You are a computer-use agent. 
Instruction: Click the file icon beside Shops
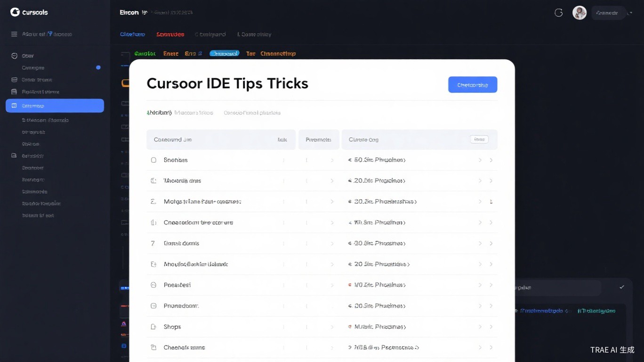(153, 327)
